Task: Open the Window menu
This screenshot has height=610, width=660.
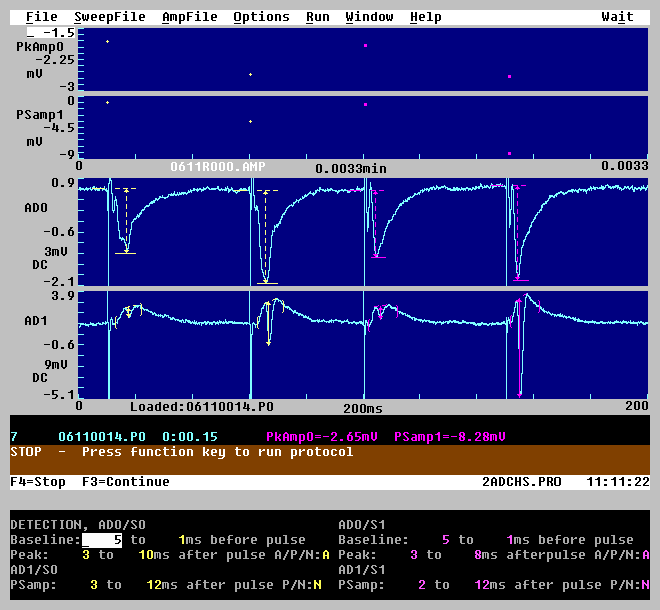Action: coord(369,17)
